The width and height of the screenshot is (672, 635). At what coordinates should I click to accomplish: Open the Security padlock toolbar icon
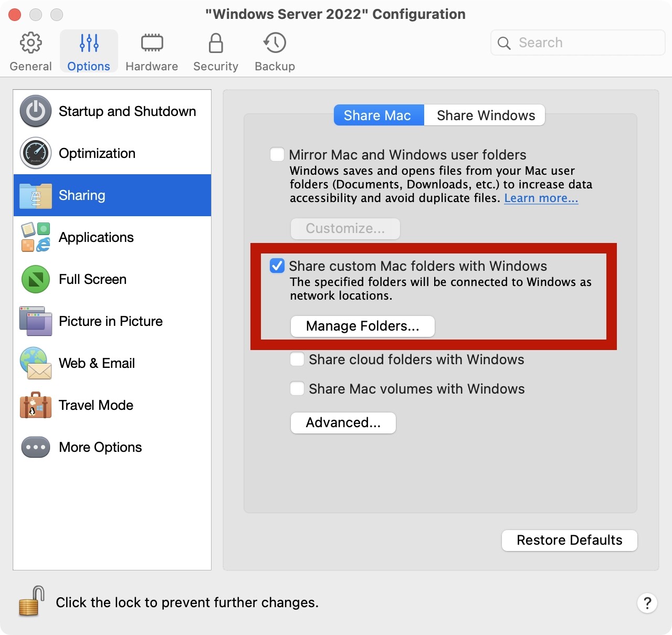pos(215,43)
